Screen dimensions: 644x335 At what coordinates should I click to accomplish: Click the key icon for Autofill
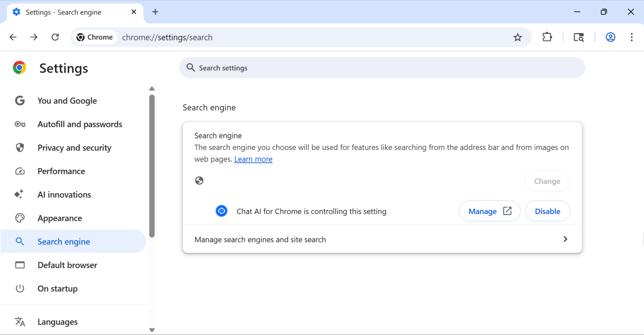point(20,124)
